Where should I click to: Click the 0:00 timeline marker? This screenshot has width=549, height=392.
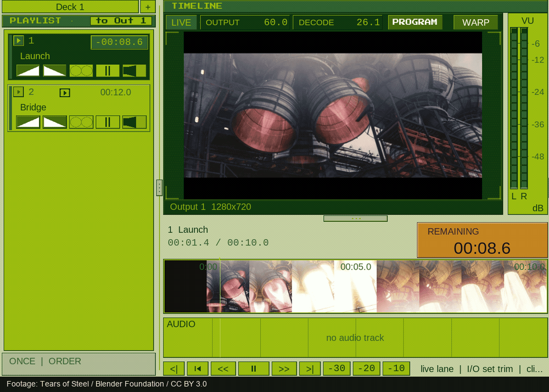click(x=208, y=267)
